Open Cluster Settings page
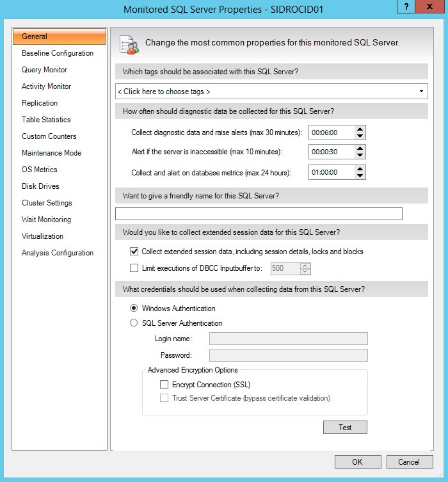 pyautogui.click(x=47, y=202)
